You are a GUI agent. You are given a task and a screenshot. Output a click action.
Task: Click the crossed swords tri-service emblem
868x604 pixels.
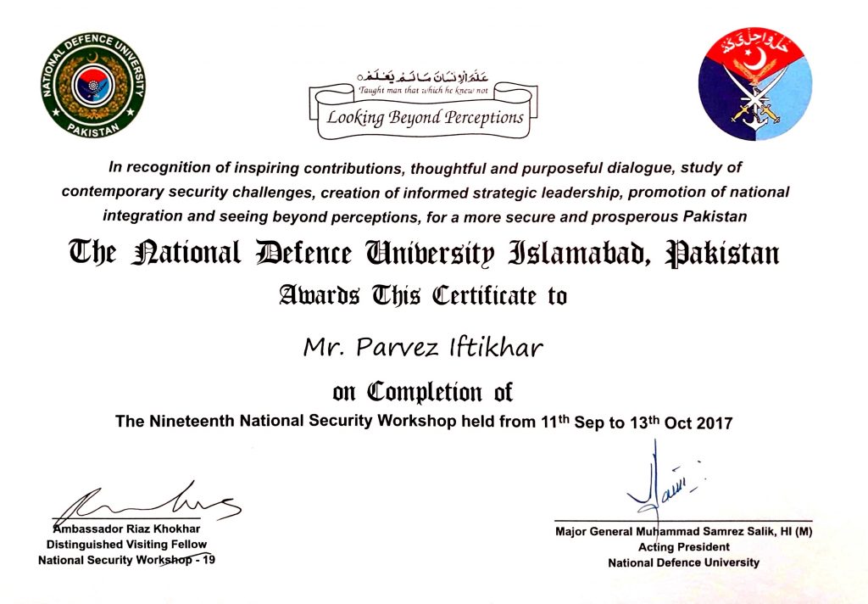(x=755, y=84)
